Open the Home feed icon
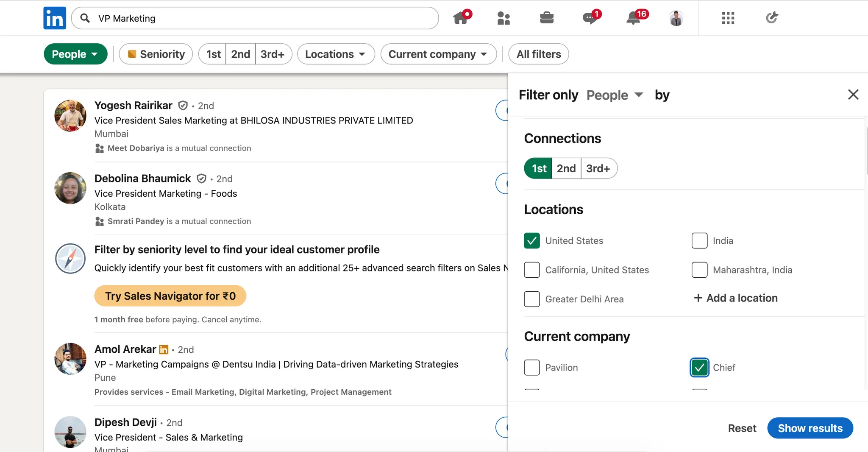 pos(461,18)
